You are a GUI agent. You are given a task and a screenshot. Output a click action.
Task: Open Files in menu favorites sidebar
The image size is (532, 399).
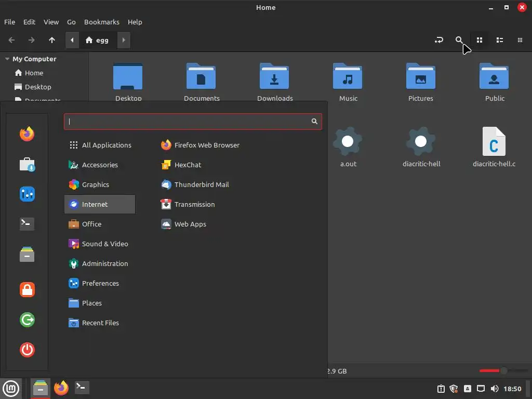coord(27,255)
